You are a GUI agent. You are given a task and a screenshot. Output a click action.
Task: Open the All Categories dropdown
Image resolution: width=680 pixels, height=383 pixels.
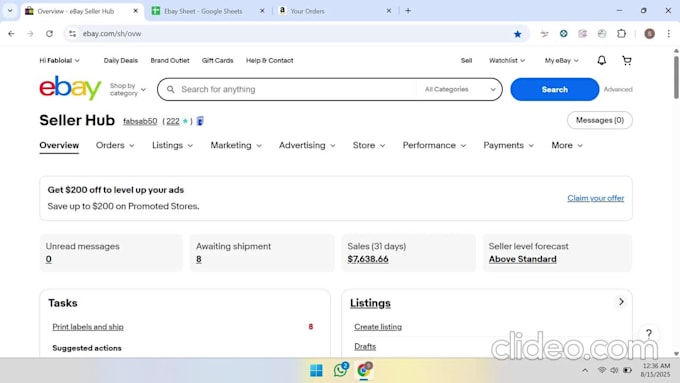click(460, 89)
